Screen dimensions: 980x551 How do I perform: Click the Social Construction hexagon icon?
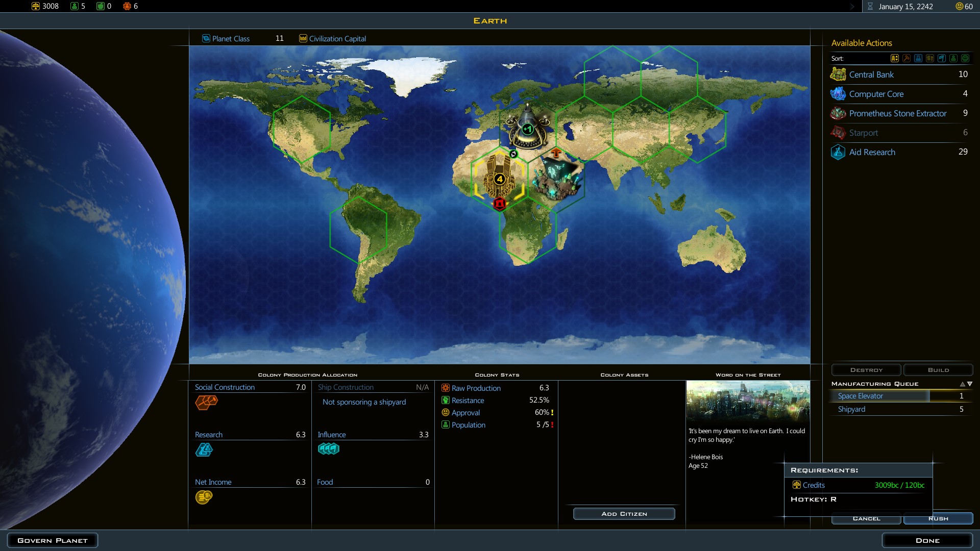pos(206,403)
